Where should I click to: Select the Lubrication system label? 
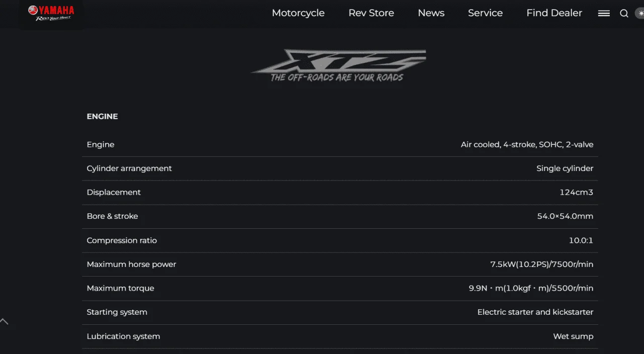tap(123, 336)
